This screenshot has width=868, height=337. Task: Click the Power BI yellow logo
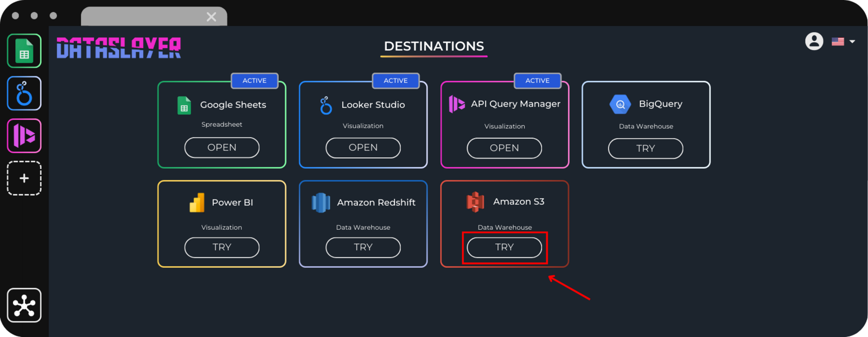click(x=197, y=203)
